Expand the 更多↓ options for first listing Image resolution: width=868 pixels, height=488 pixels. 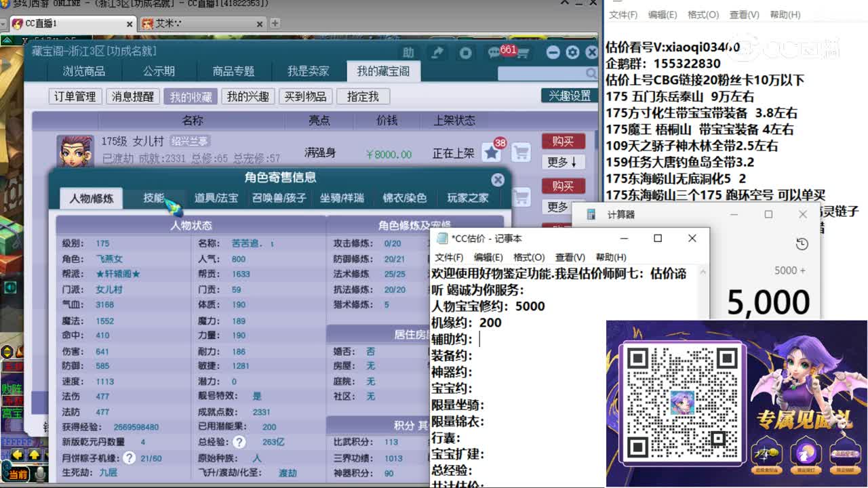(563, 162)
